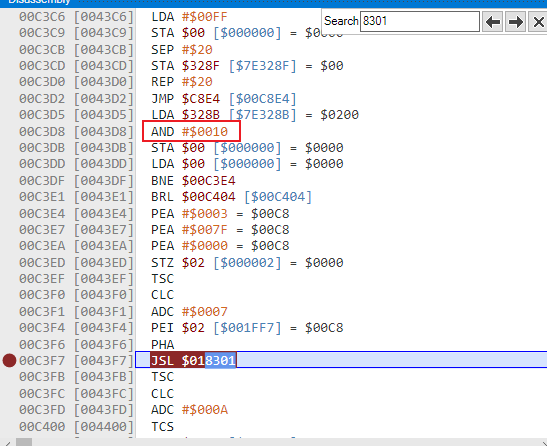Click the LDA $00 line at 00C3DD
Screen dimensions: 547x446
pos(247,164)
